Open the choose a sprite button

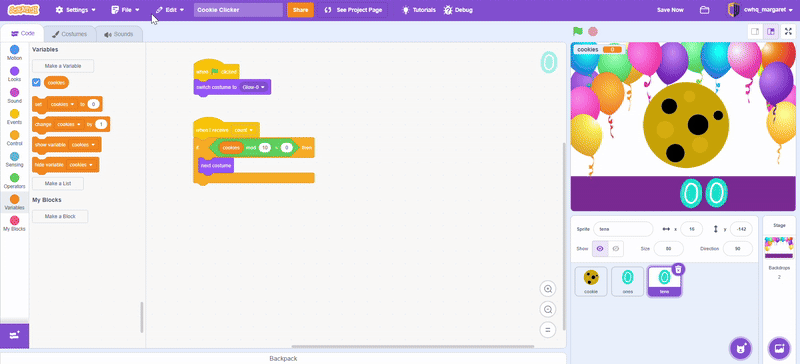pyautogui.click(x=739, y=348)
